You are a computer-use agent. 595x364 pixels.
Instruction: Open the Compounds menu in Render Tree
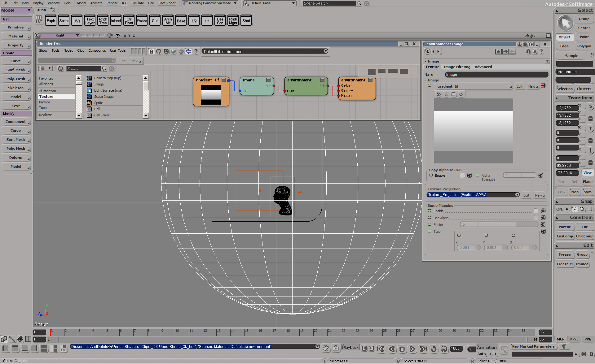coord(97,50)
